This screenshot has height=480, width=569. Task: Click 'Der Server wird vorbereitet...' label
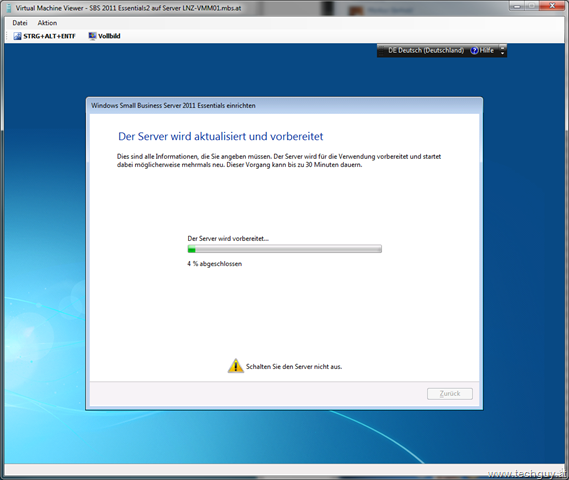pos(228,238)
